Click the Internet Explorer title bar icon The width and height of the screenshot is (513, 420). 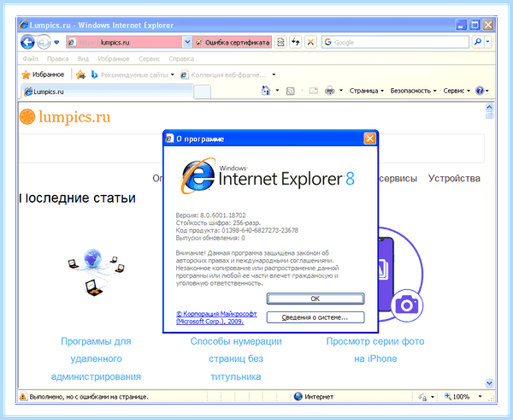[24, 25]
